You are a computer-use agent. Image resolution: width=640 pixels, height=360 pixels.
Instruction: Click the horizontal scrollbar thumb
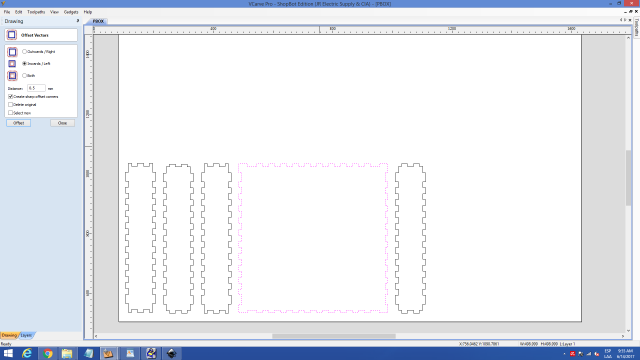334,336
